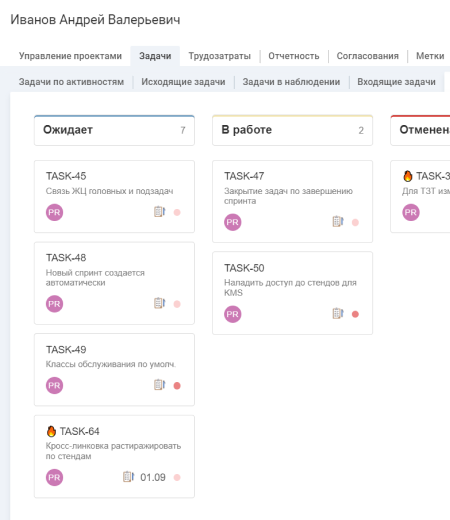
Task: Switch to the Трудозатраты tab
Action: (x=220, y=56)
